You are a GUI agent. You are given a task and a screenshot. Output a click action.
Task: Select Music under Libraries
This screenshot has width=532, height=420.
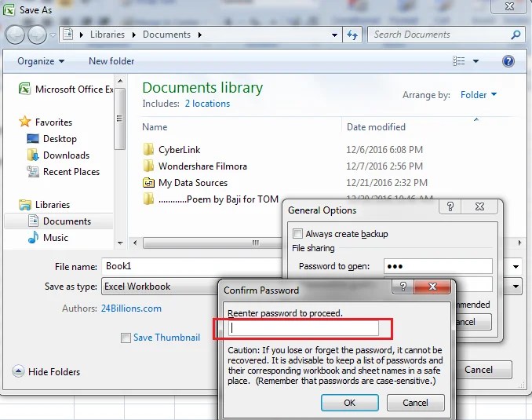(x=48, y=238)
